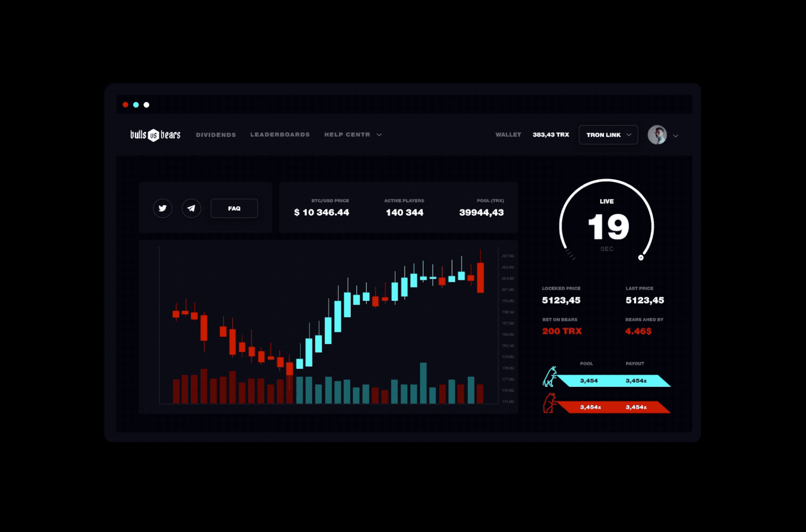Image resolution: width=806 pixels, height=532 pixels.
Task: Click the Twitter bird icon
Action: [x=162, y=209]
